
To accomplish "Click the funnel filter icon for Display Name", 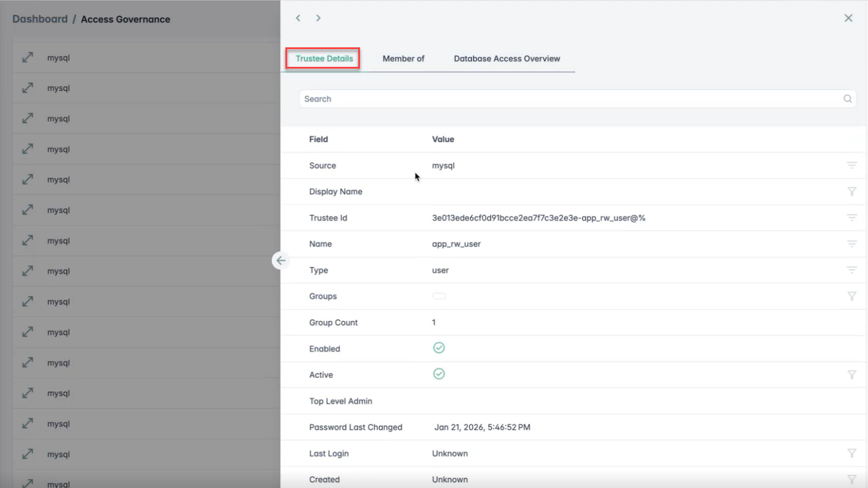I will click(x=851, y=192).
